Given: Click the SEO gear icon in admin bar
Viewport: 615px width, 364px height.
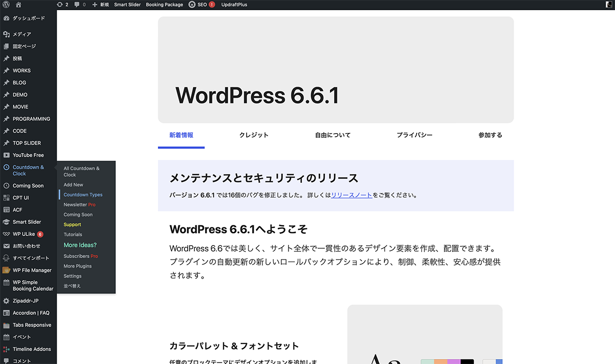Looking at the screenshot, I should pos(192,5).
